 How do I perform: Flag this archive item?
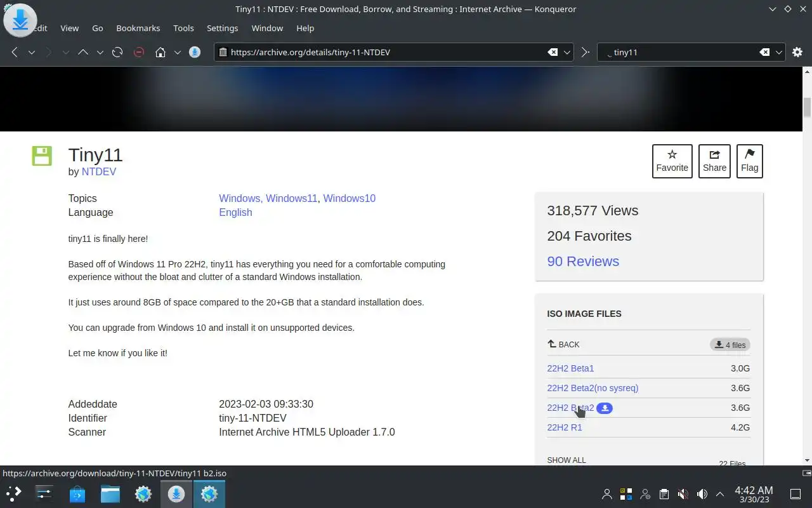pos(749,161)
